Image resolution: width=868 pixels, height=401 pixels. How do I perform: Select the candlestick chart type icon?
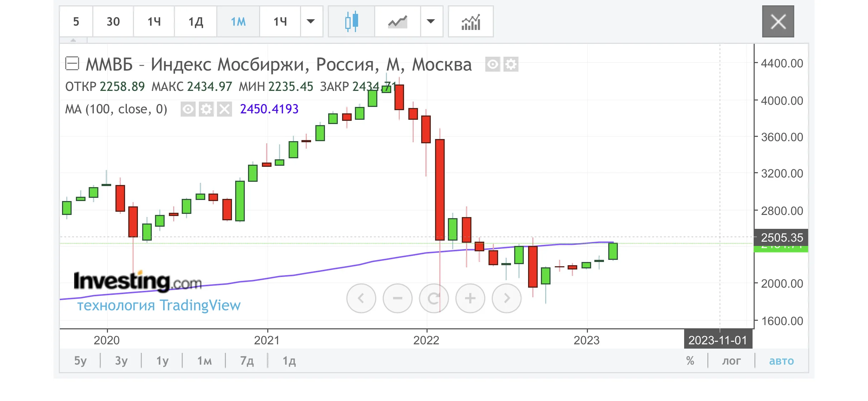point(351,21)
